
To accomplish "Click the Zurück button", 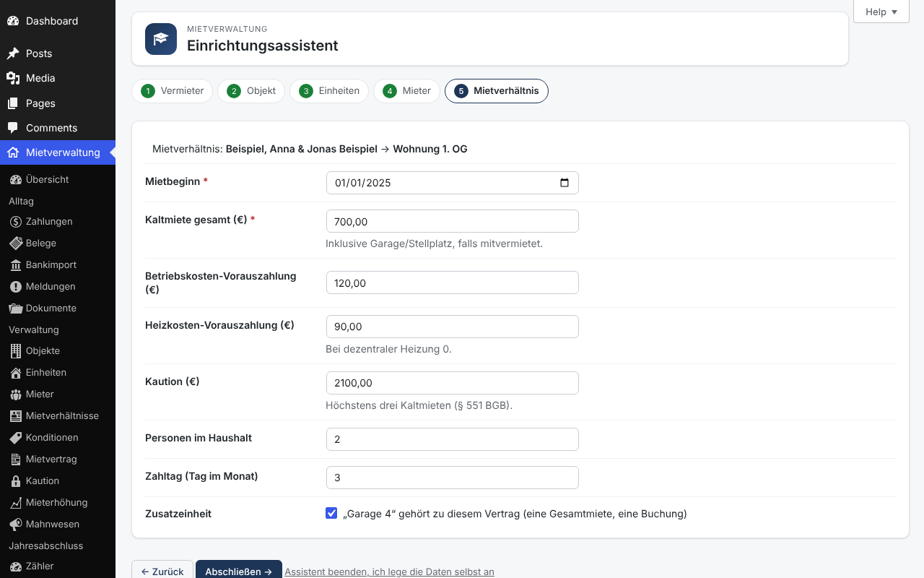I will [162, 571].
